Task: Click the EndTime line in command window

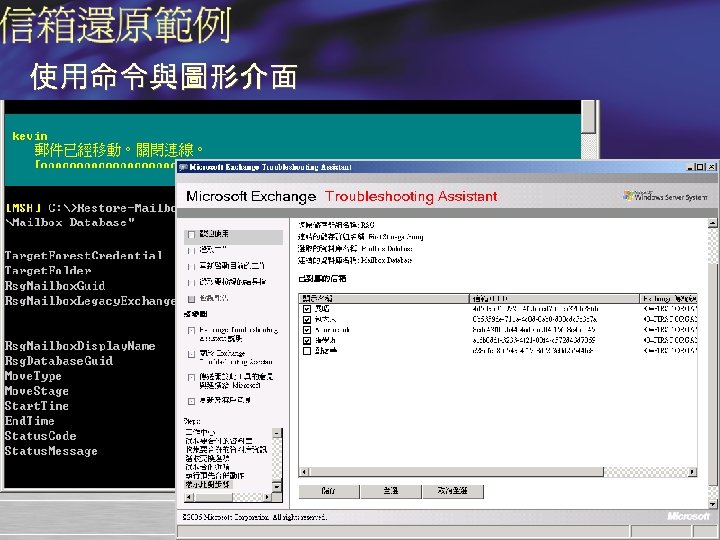Action: pyautogui.click(x=29, y=421)
